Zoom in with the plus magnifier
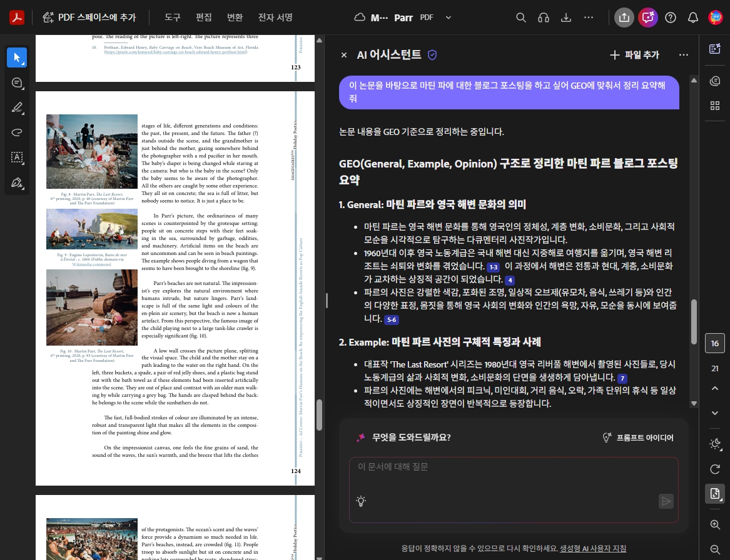This screenshot has width=730, height=560. [x=715, y=524]
